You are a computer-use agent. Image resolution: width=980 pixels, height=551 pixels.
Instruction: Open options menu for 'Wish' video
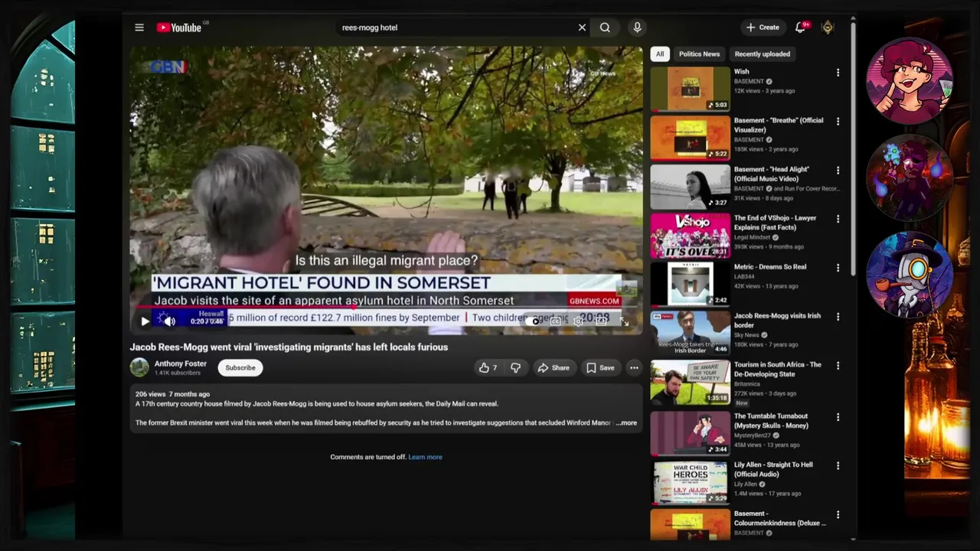[838, 73]
